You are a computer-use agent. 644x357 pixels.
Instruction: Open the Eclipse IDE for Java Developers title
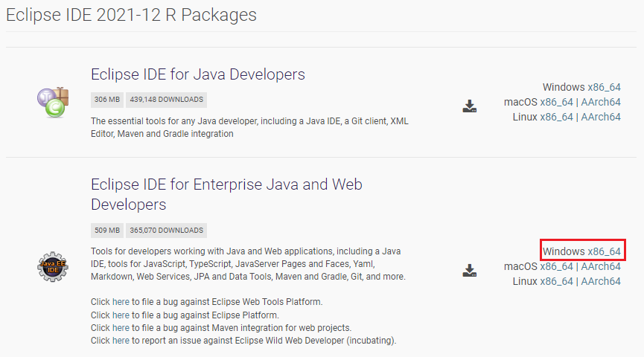pyautogui.click(x=198, y=74)
